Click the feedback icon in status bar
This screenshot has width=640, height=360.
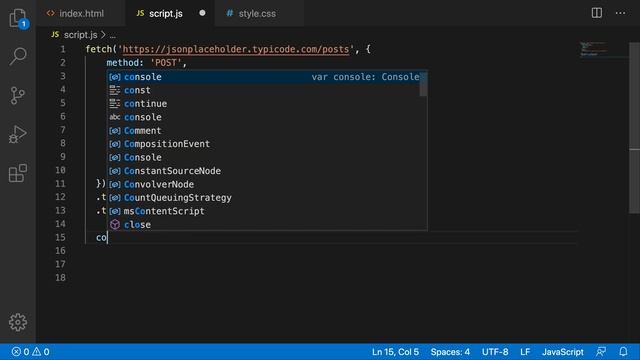[601, 351]
